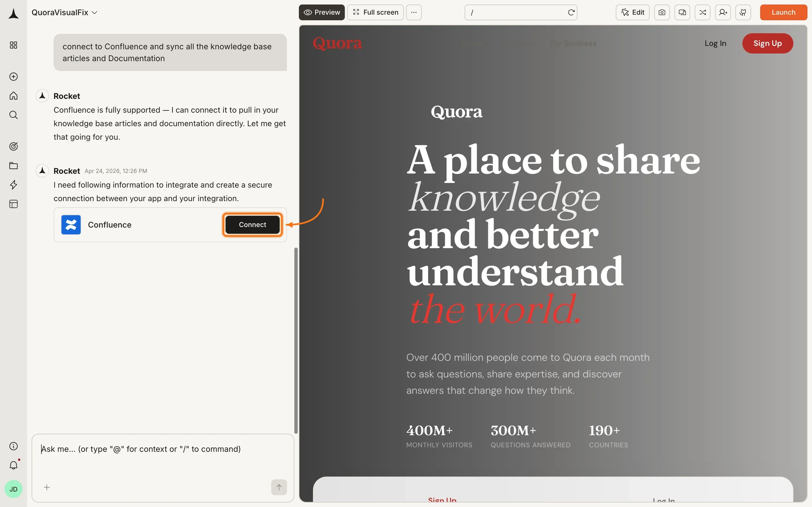
Task: Connect the Confluence integration
Action: 252,225
